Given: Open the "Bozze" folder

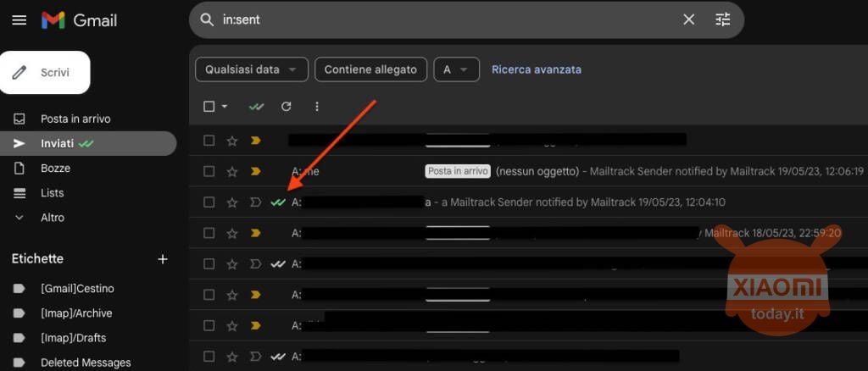Looking at the screenshot, I should 55,168.
